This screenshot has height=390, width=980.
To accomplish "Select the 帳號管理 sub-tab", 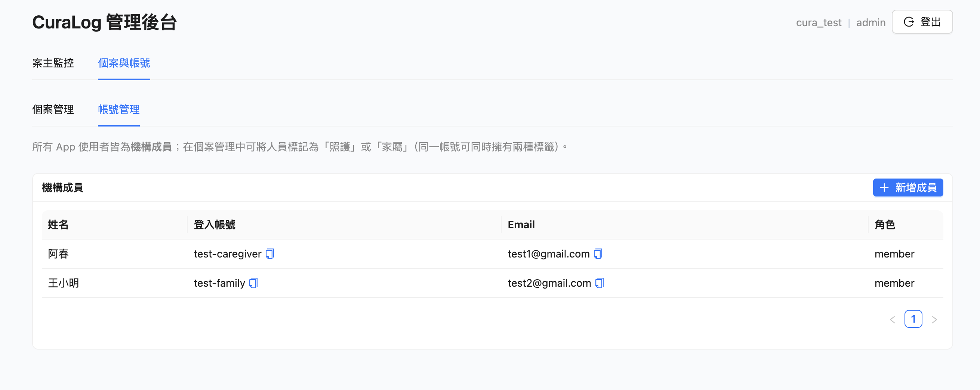I will click(x=119, y=109).
